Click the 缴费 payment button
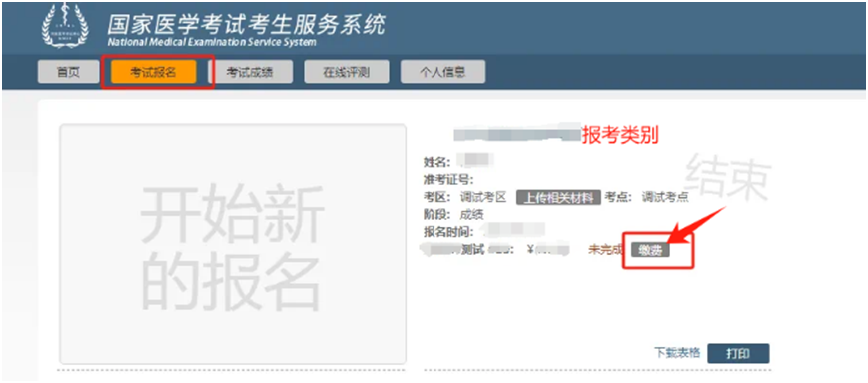The height and width of the screenshot is (383, 868). pos(651,250)
